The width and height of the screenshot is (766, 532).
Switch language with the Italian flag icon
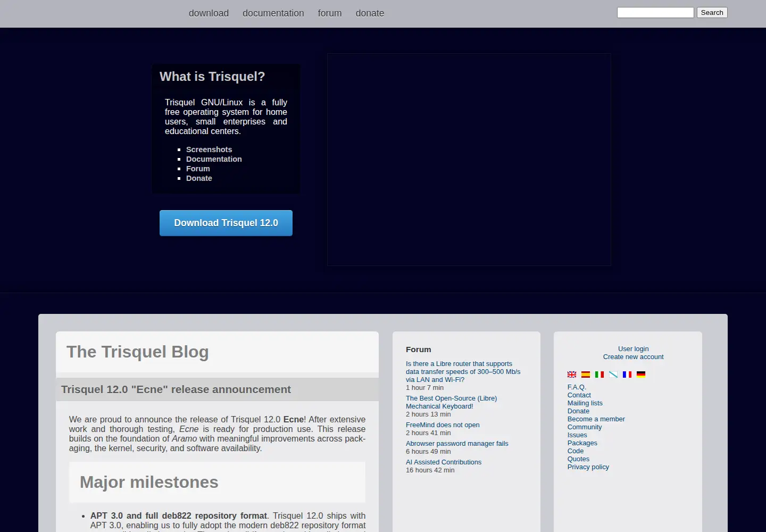(600, 375)
